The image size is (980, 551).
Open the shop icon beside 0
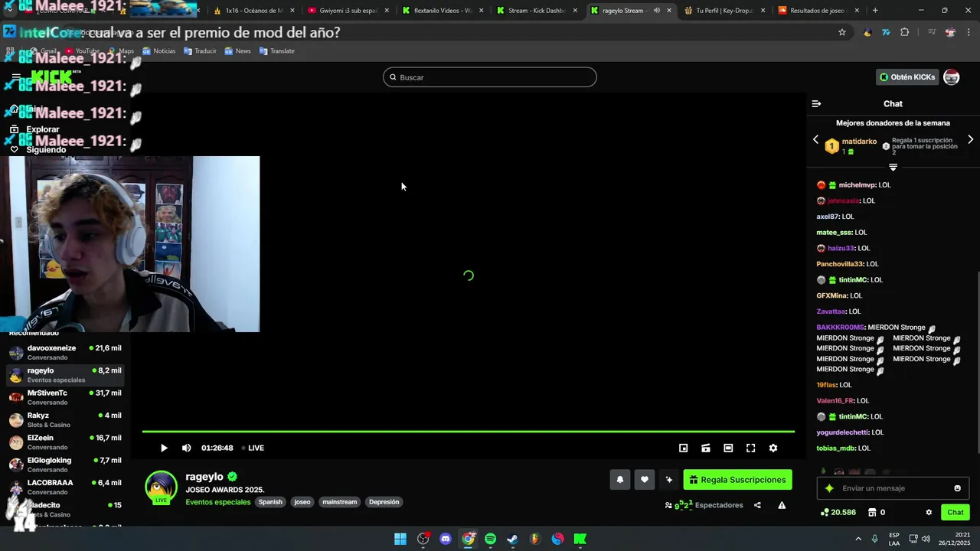pyautogui.click(x=871, y=513)
